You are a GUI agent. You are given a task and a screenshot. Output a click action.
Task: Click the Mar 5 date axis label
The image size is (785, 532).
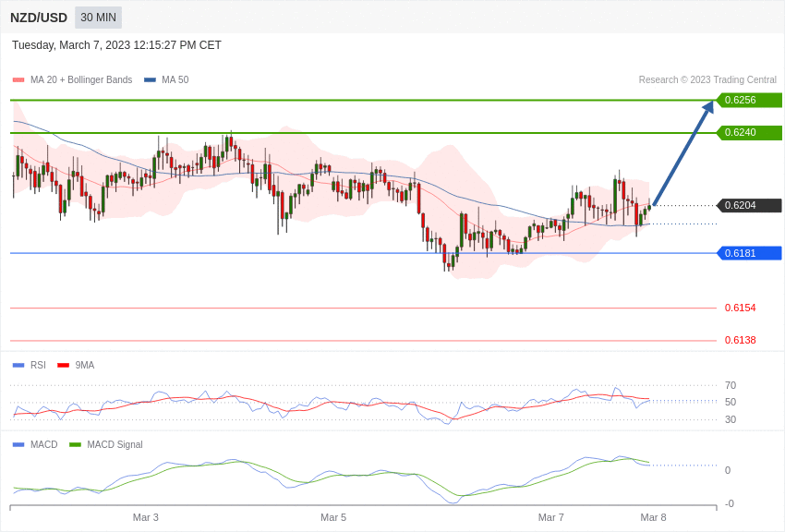point(333,517)
